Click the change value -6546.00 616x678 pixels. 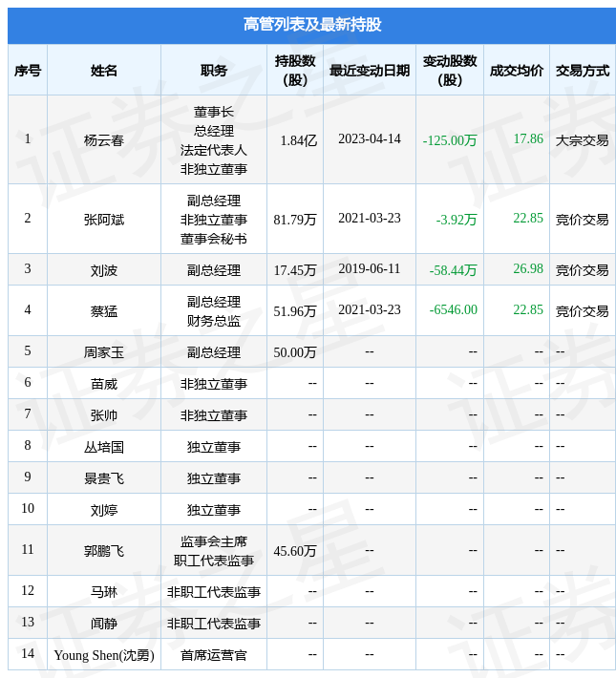coord(454,309)
